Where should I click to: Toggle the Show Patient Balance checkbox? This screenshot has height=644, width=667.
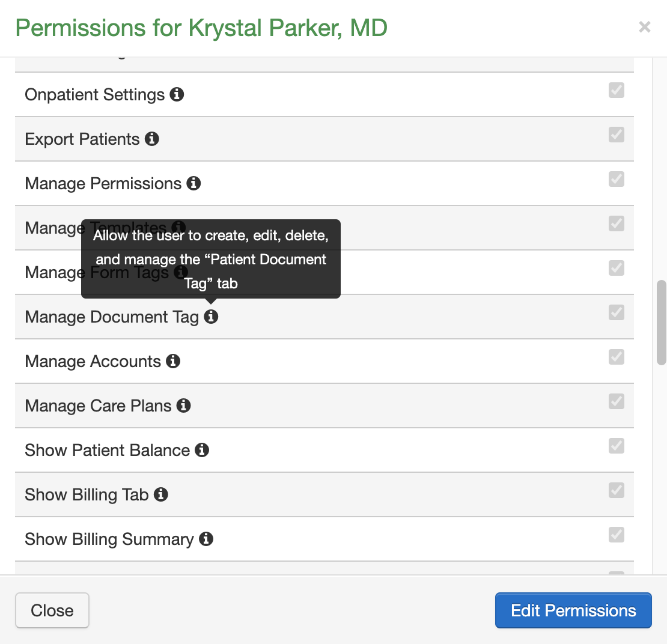point(616,446)
